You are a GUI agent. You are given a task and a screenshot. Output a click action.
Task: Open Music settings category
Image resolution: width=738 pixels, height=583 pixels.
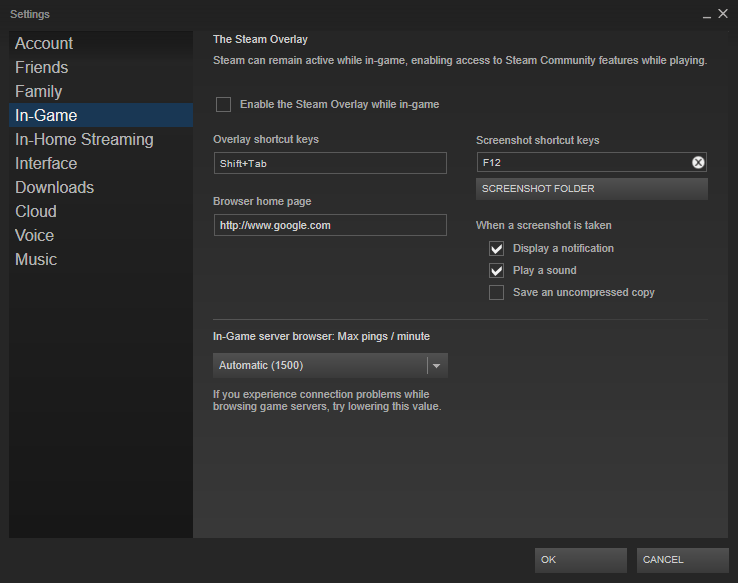[x=101, y=259]
